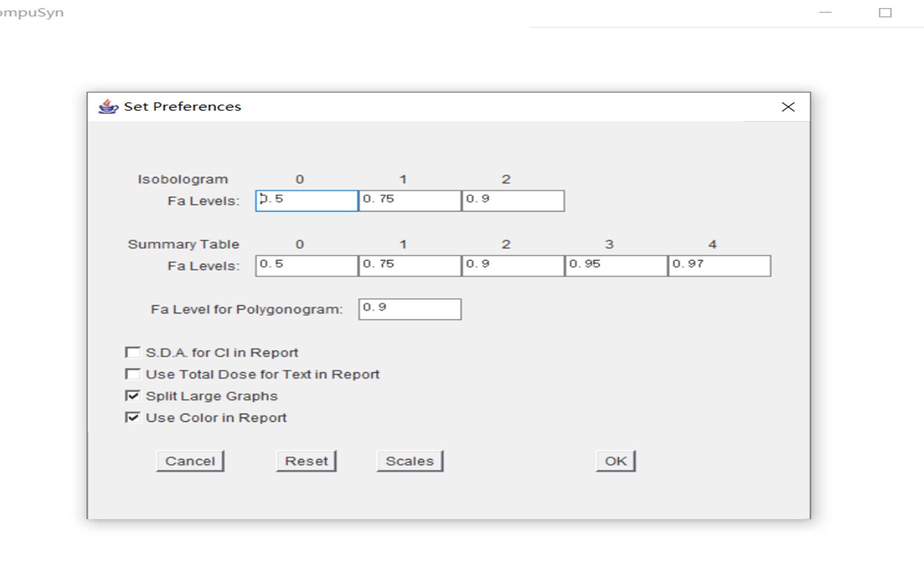Open the Scales settings button
The height and width of the screenshot is (578, 924).
[x=410, y=461]
